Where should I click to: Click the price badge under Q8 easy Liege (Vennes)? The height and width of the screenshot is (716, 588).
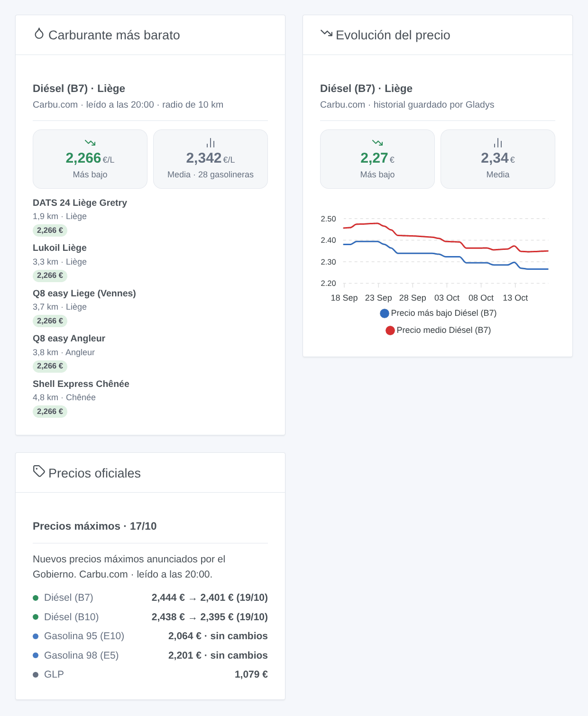pyautogui.click(x=50, y=321)
